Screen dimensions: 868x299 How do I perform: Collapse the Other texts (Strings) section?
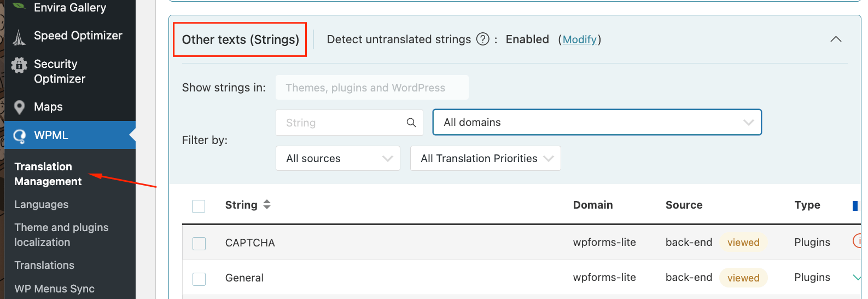[x=836, y=39]
